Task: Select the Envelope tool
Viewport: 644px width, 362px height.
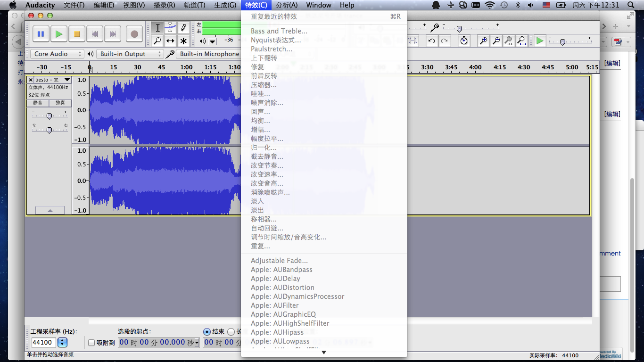Action: tap(171, 28)
